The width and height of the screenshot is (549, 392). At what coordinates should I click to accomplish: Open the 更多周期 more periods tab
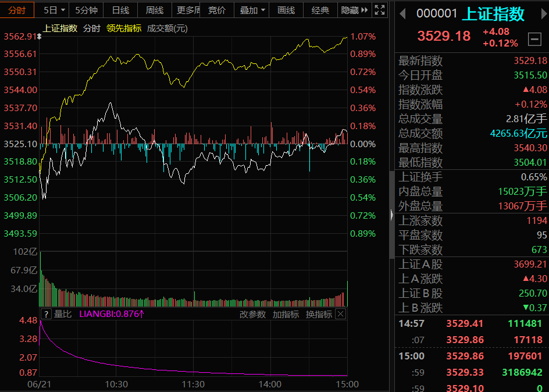(186, 10)
